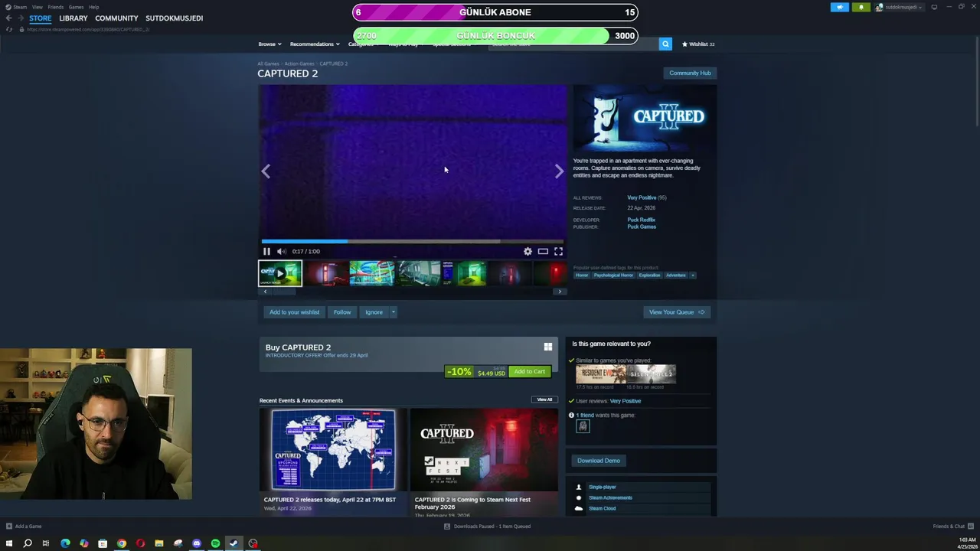Expand the Recommendations dropdown
This screenshot has height=551, width=980.
coord(315,44)
